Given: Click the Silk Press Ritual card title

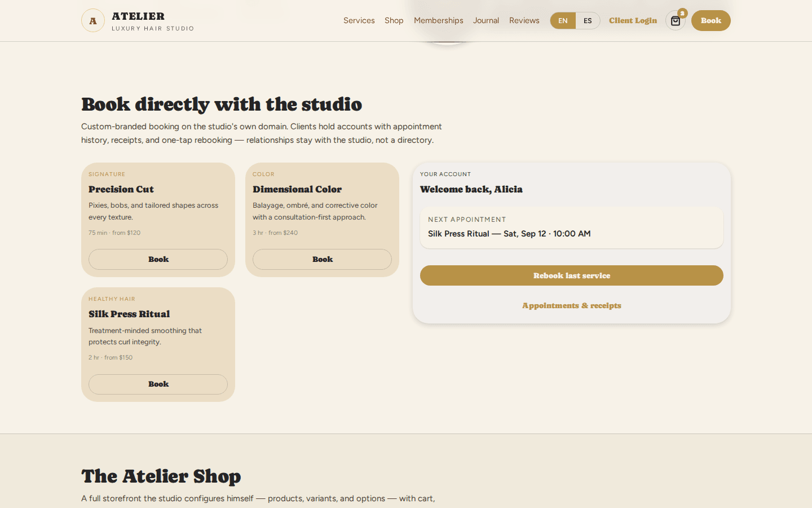Looking at the screenshot, I should pyautogui.click(x=129, y=314).
